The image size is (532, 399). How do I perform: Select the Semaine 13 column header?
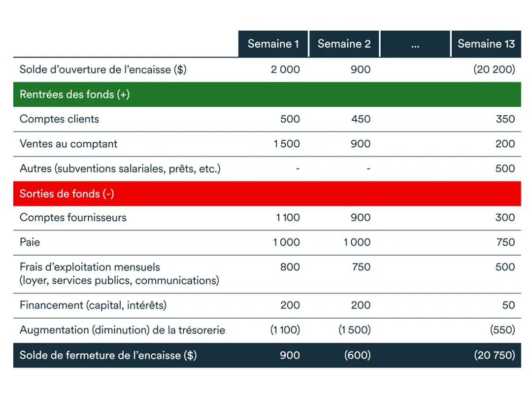point(486,44)
